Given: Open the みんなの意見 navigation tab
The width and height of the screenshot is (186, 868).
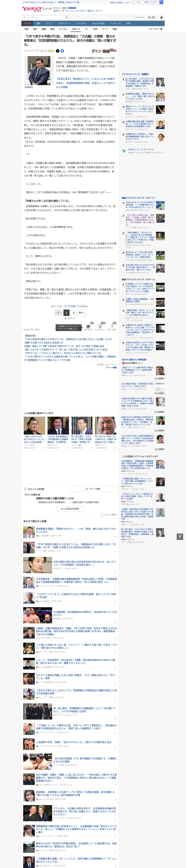Looking at the screenshot, I should (98, 24).
